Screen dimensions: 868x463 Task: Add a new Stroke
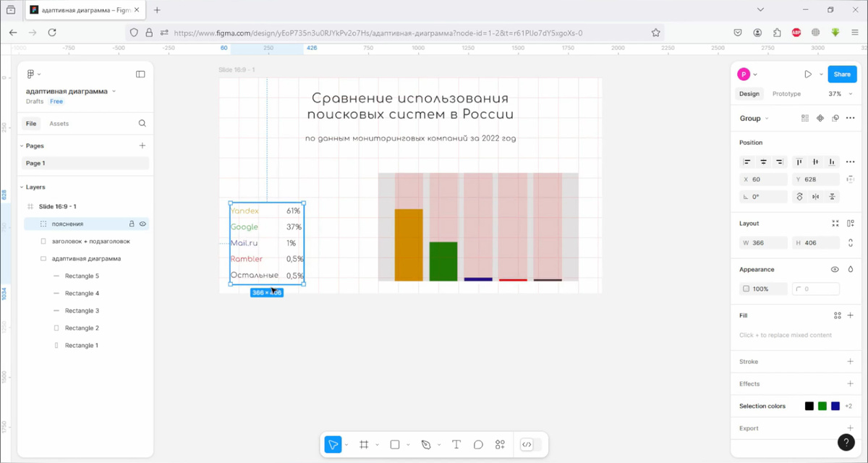click(851, 361)
